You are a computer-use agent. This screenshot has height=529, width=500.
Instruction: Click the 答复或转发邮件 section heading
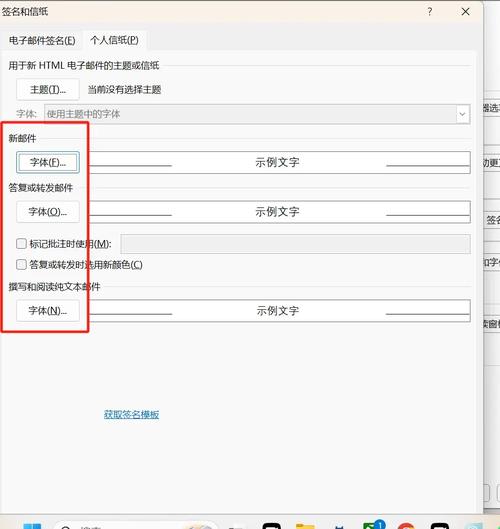pos(41,188)
